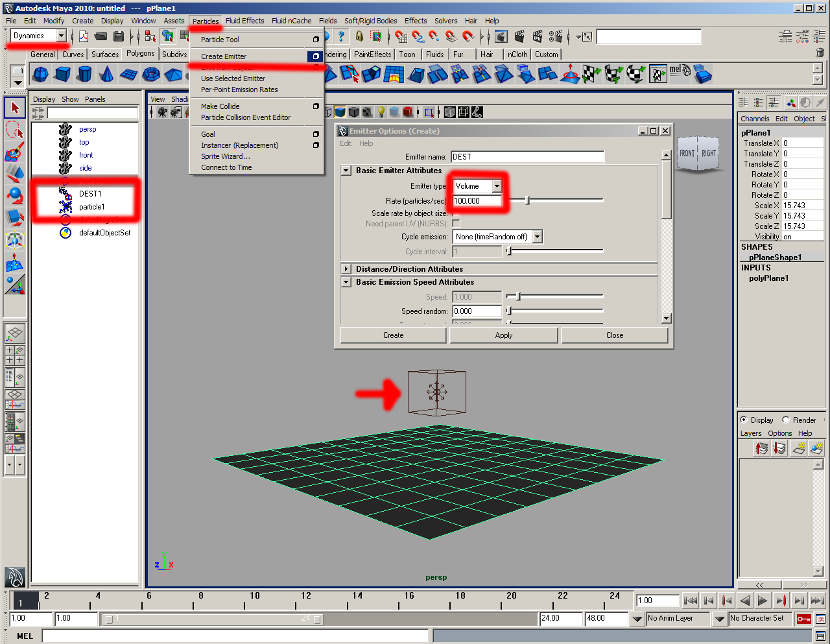The image size is (830, 644).
Task: Click the shelf trash can icon
Action: [x=820, y=53]
